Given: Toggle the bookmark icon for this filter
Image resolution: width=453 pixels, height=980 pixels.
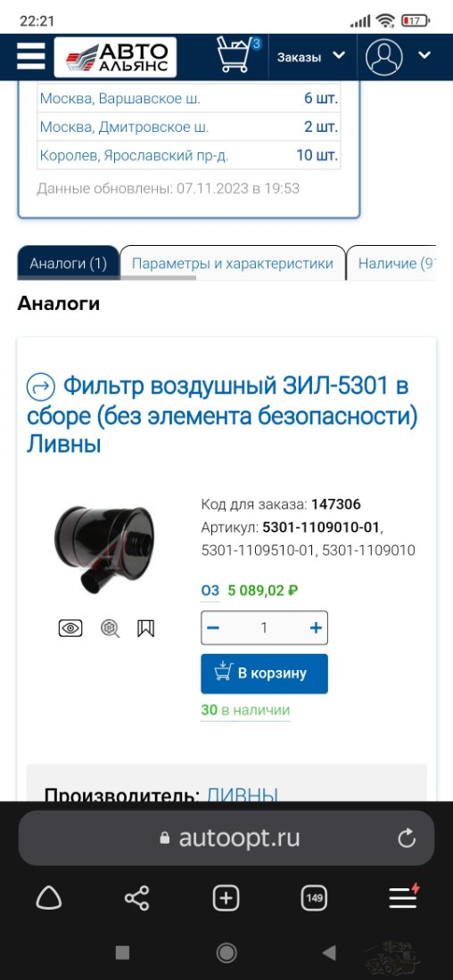Looking at the screenshot, I should [145, 628].
